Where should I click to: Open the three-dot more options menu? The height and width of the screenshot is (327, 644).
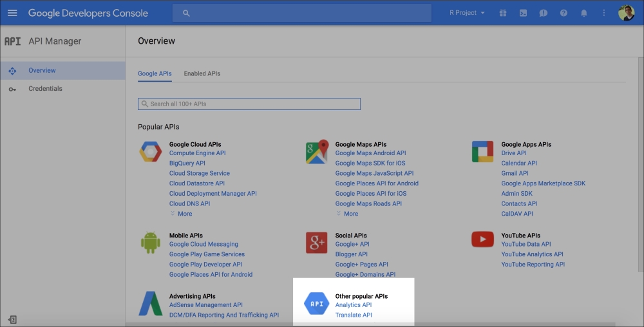pos(604,13)
